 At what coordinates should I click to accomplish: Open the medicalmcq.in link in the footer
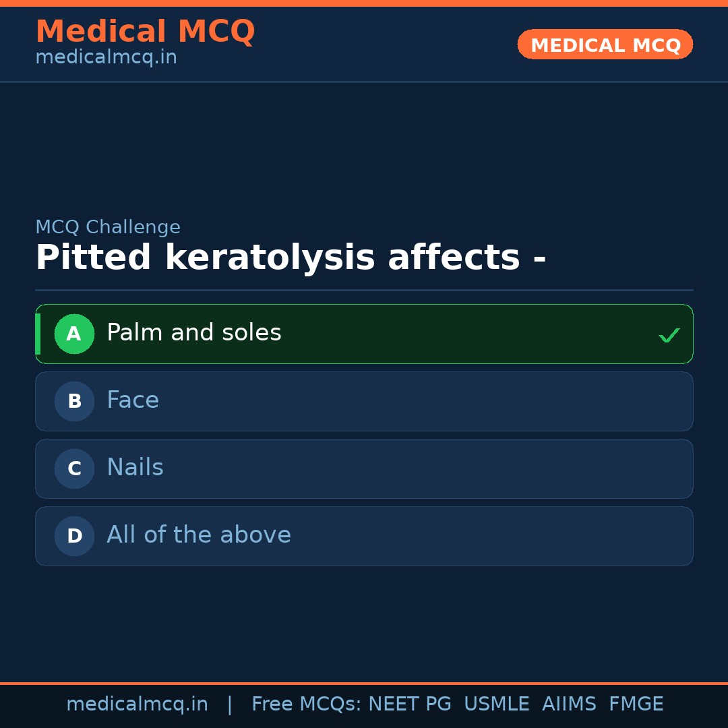pos(137,704)
